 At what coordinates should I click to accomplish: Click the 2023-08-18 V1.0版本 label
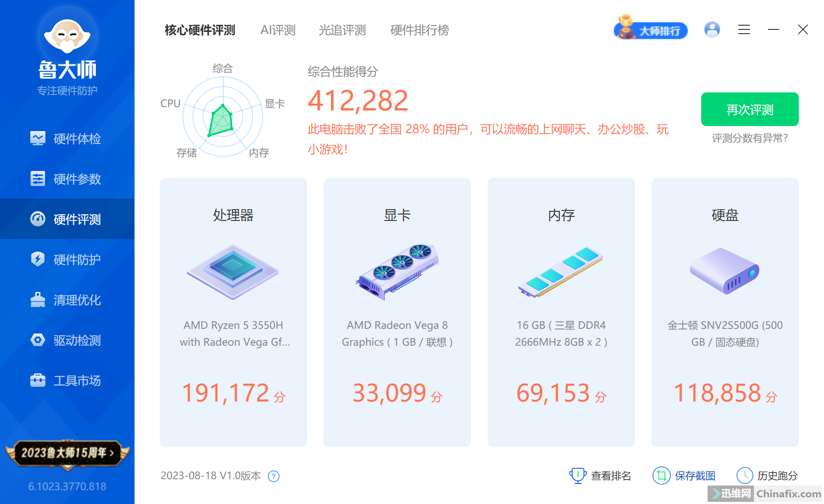[x=211, y=476]
